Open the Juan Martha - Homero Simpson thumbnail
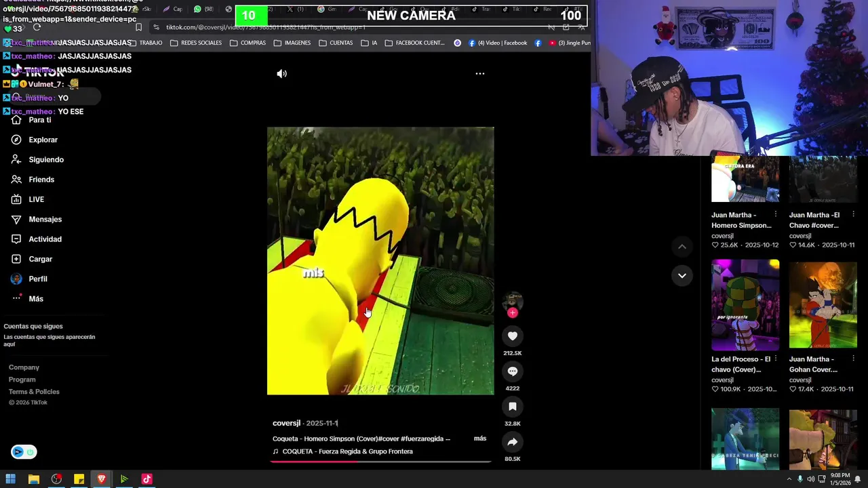The height and width of the screenshot is (488, 868). [745, 179]
